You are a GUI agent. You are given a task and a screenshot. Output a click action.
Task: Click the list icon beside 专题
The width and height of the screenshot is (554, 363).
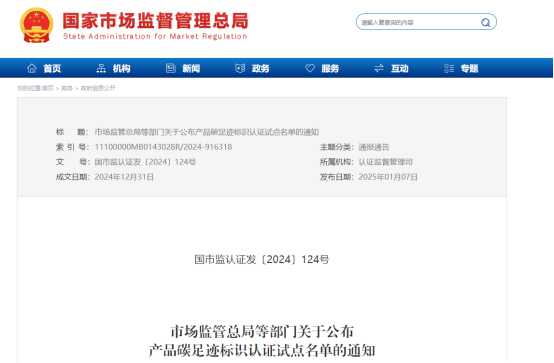(x=449, y=68)
